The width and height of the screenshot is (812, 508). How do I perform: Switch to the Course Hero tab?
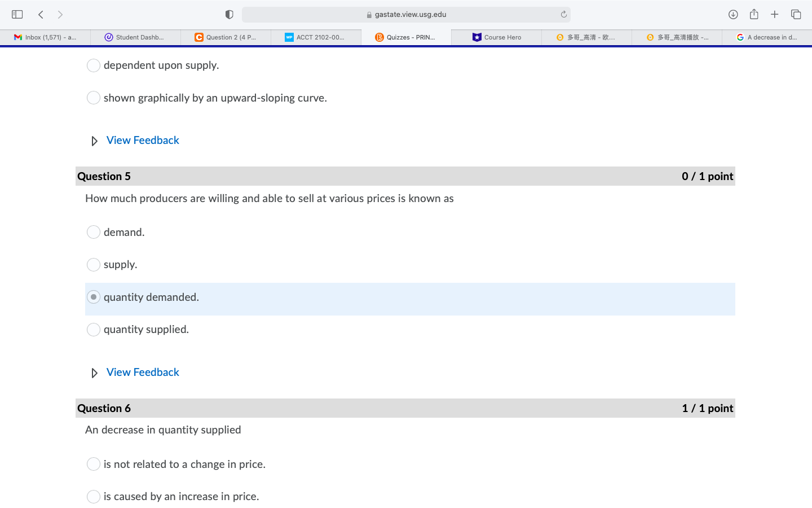496,37
